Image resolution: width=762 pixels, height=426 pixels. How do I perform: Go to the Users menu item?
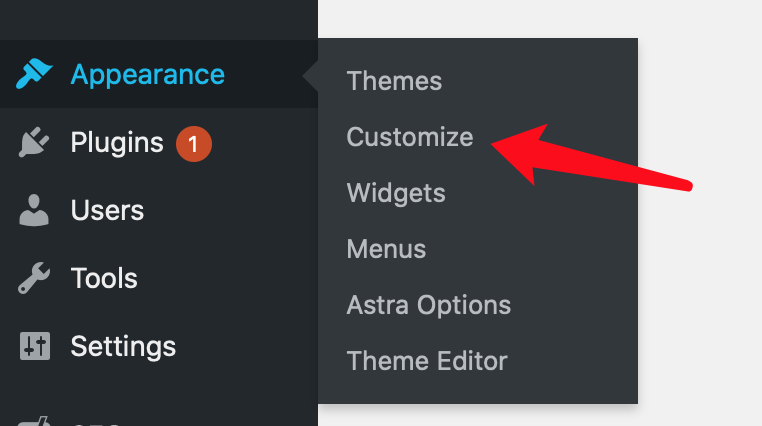(x=107, y=210)
